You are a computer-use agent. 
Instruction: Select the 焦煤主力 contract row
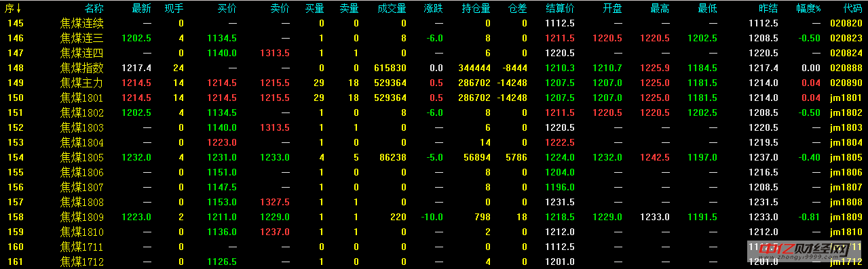(x=434, y=83)
